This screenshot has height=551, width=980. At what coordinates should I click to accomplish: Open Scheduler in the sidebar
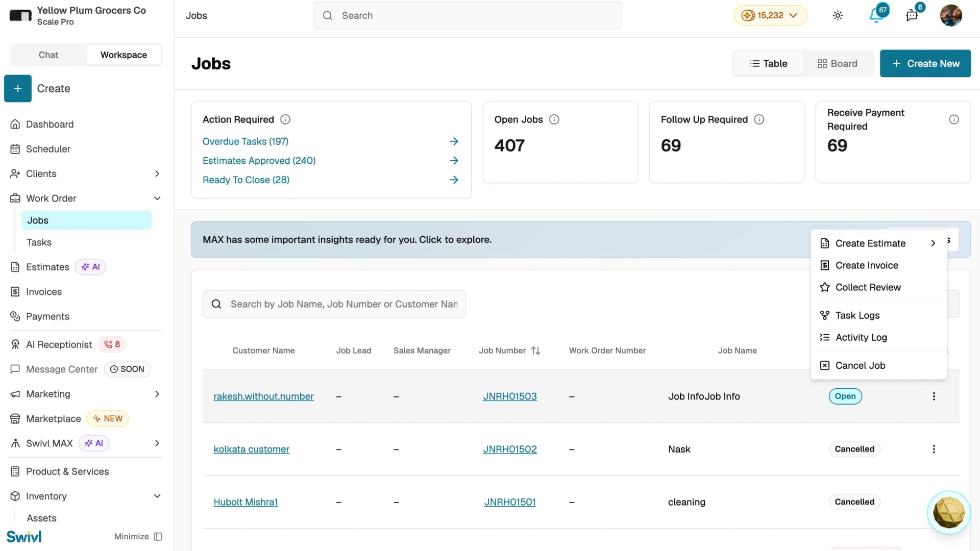coord(48,149)
